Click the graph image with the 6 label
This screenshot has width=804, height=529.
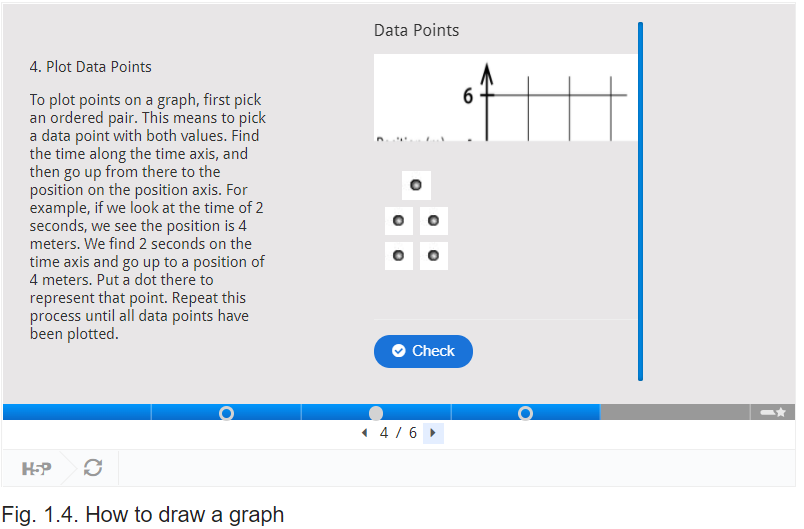point(506,97)
